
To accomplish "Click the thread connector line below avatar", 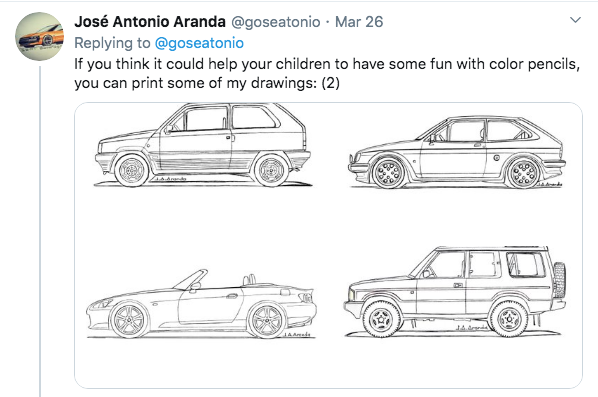I will [40, 231].
